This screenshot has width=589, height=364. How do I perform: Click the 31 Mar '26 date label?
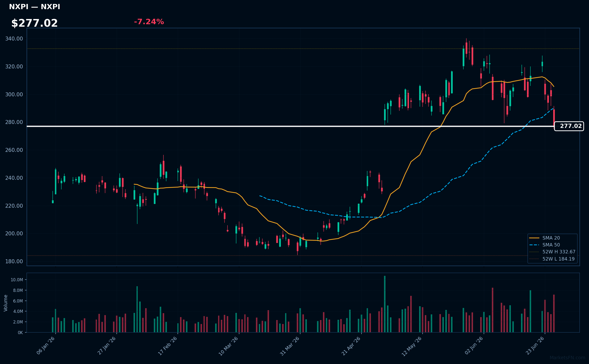click(x=290, y=346)
